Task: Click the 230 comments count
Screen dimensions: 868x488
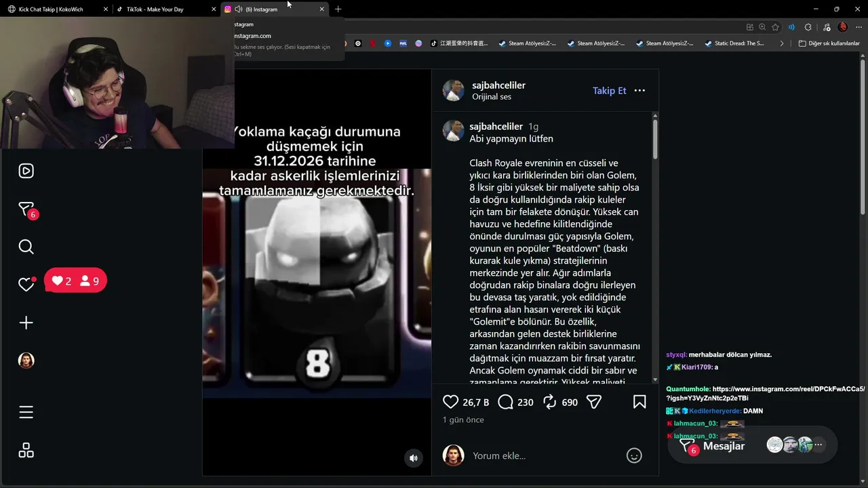Action: [526, 403]
